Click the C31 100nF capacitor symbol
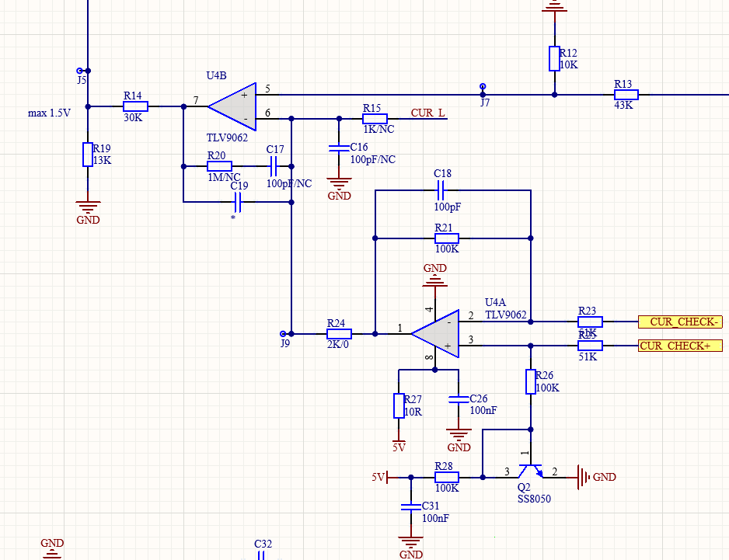This screenshot has height=560, width=729. pos(410,506)
